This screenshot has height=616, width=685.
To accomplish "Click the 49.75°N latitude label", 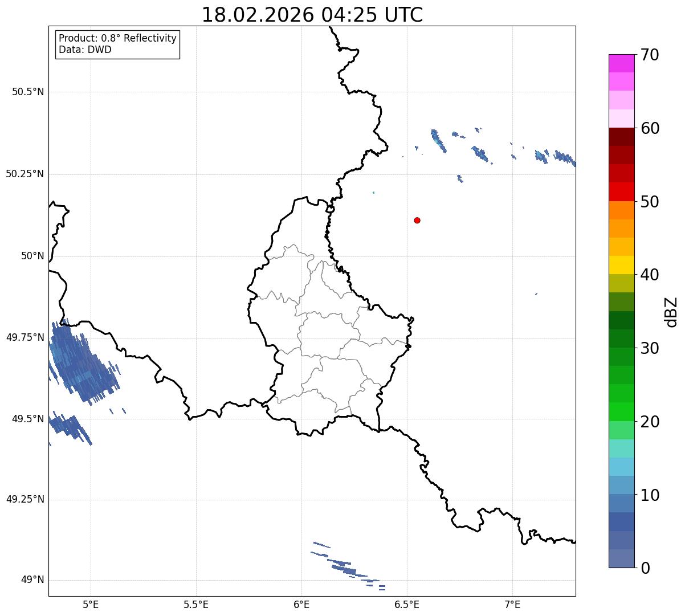I will tap(25, 337).
